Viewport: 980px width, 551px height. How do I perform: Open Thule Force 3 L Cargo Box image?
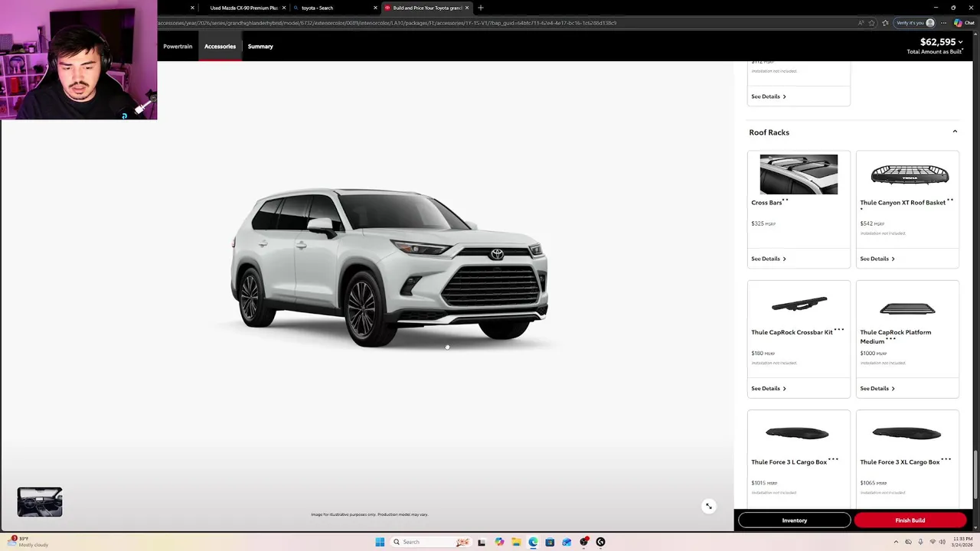coord(797,433)
